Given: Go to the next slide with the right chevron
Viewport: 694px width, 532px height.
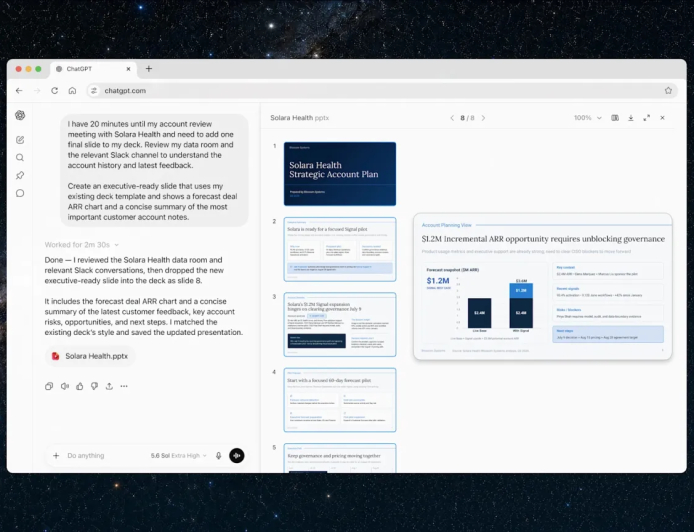Looking at the screenshot, I should click(x=483, y=118).
